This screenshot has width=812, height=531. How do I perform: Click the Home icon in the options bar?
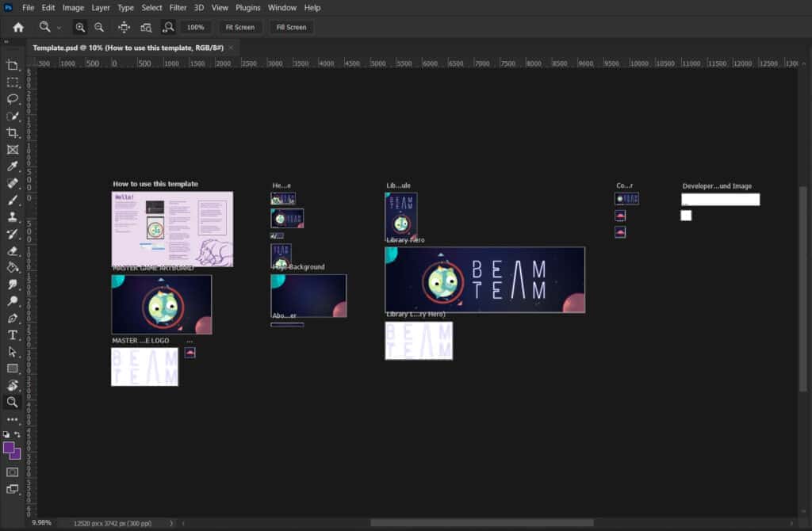coord(17,27)
